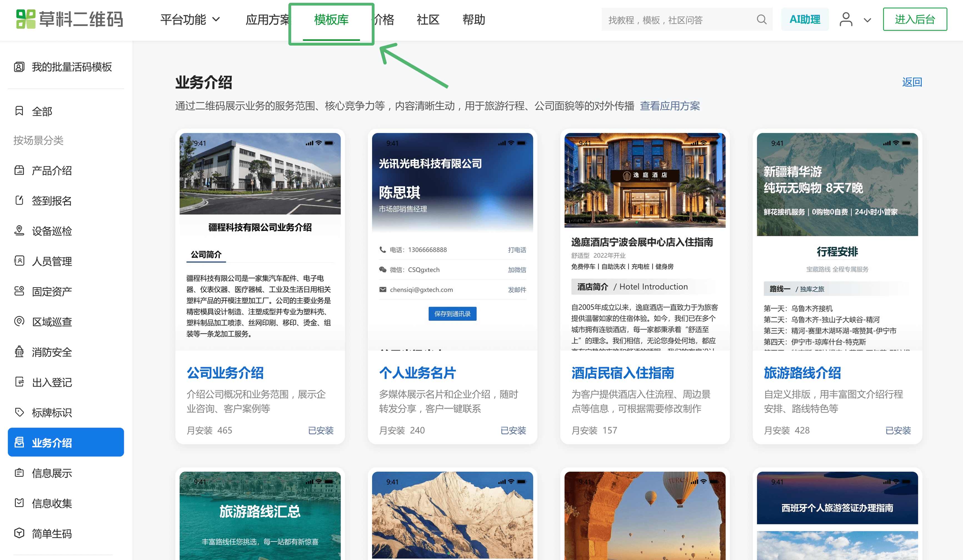Viewport: 963px width, 560px height.
Task: Open the 查看应用方案 link
Action: coord(670,106)
